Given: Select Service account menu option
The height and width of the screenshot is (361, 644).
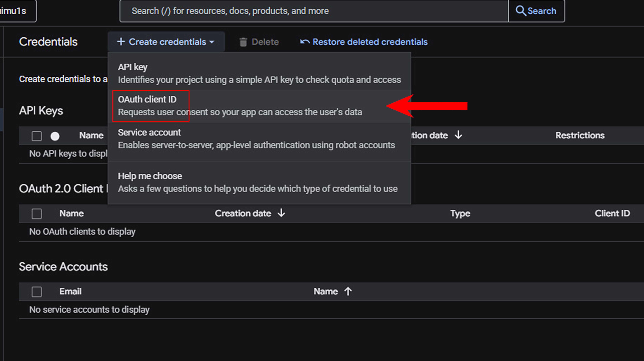Looking at the screenshot, I should pos(256,139).
